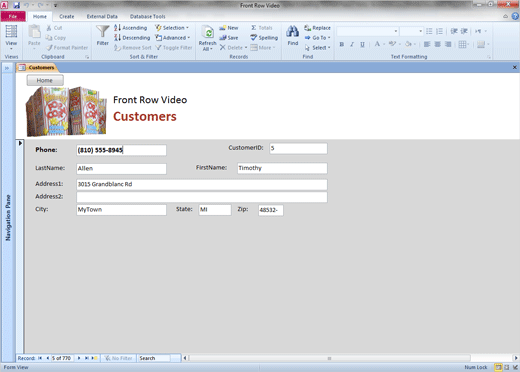Open the Delete dropdown arrow
The width and height of the screenshot is (520, 372).
click(246, 48)
